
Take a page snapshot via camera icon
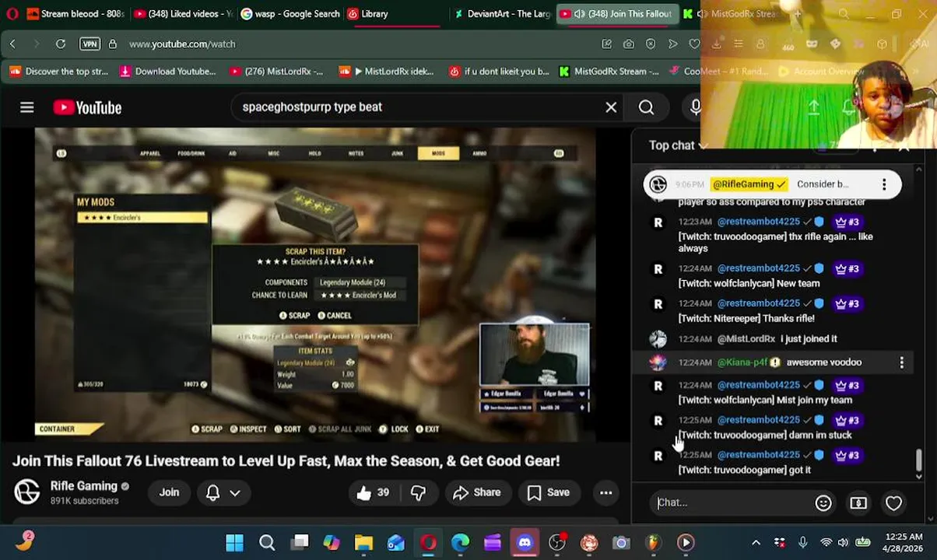[628, 44]
